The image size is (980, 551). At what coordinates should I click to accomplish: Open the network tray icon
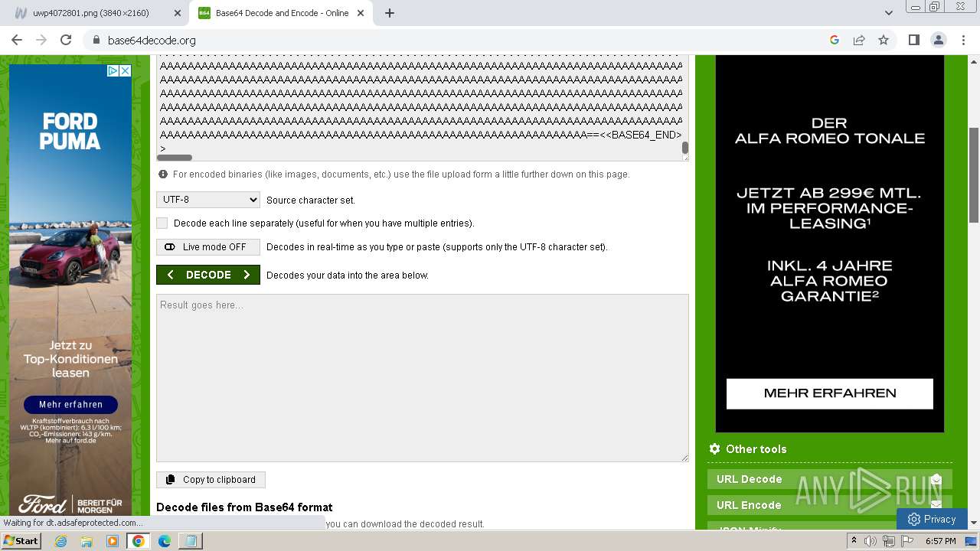pyautogui.click(x=888, y=541)
